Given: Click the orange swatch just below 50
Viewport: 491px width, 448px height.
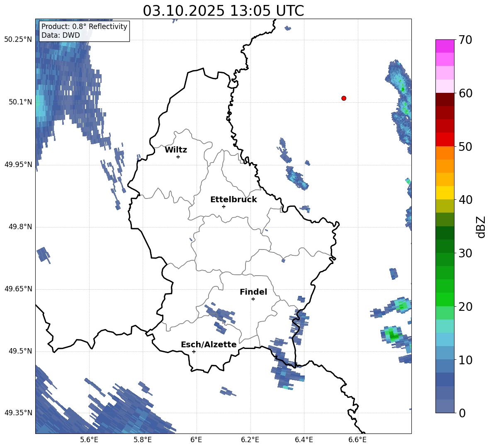Looking at the screenshot, I should (445, 153).
